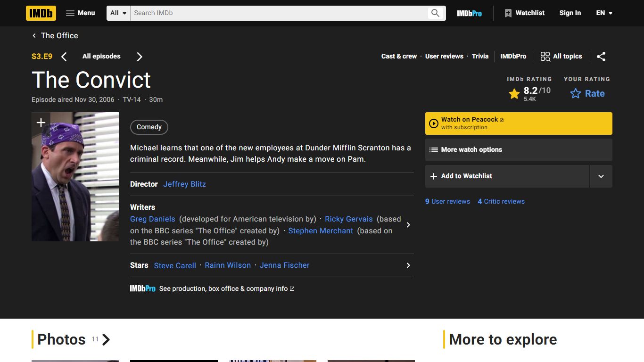
Task: Click the magnifying glass search icon
Action: (x=436, y=13)
